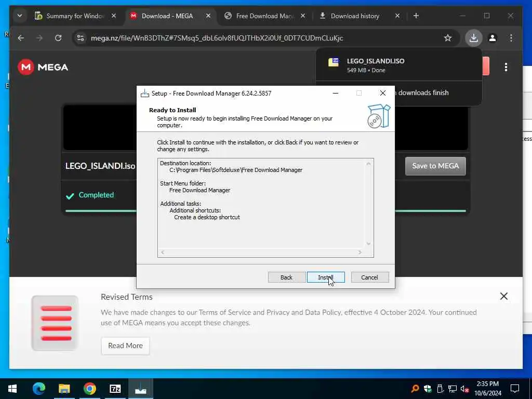This screenshot has height=399, width=532.
Task: Open network status tray icon
Action: [x=452, y=389]
